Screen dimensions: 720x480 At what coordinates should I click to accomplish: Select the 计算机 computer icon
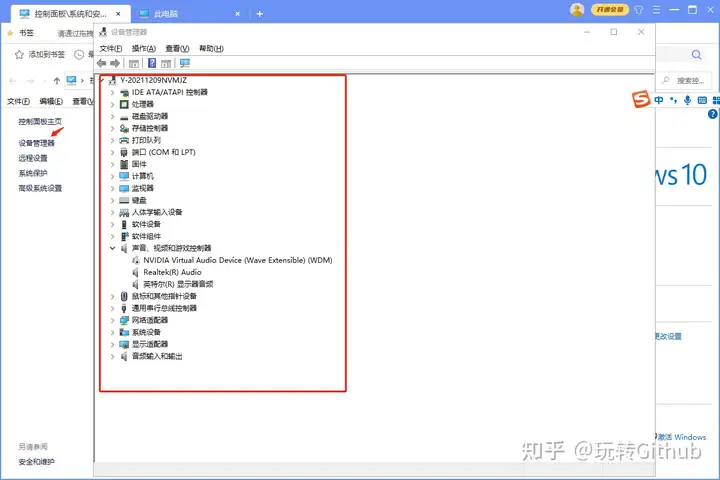click(124, 176)
